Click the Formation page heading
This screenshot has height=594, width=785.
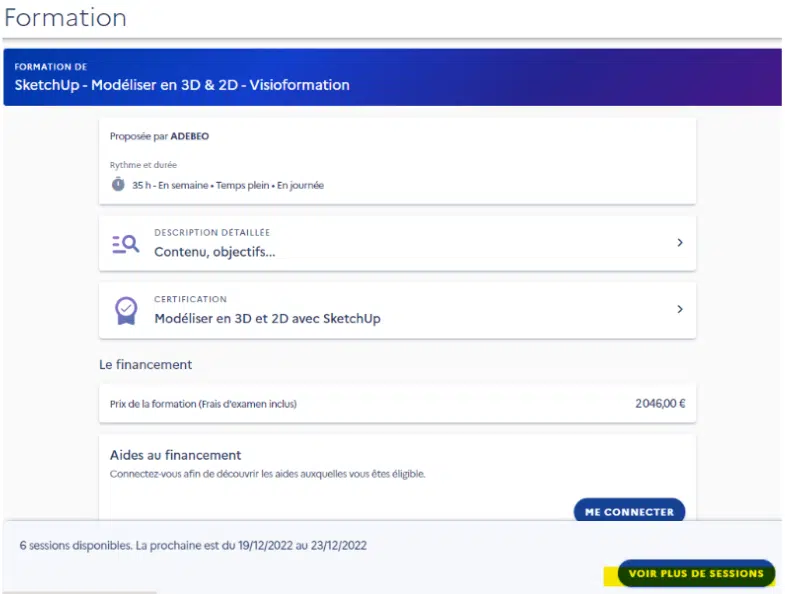point(65,18)
